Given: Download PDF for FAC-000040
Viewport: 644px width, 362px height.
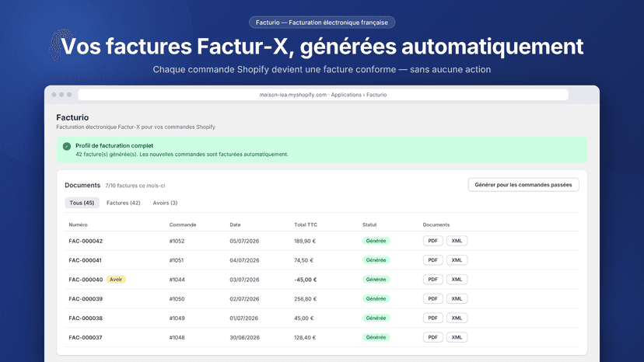Looking at the screenshot, I should 433,280.
